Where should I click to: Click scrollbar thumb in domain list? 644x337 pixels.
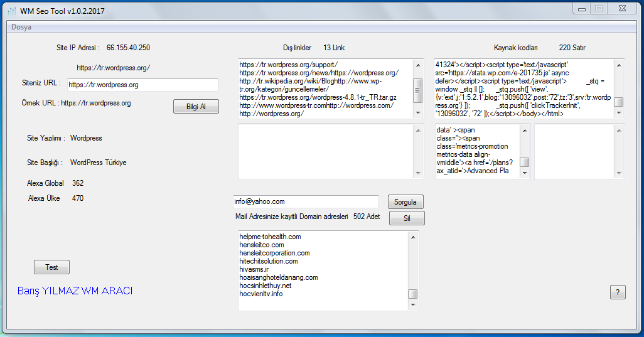coord(413,294)
